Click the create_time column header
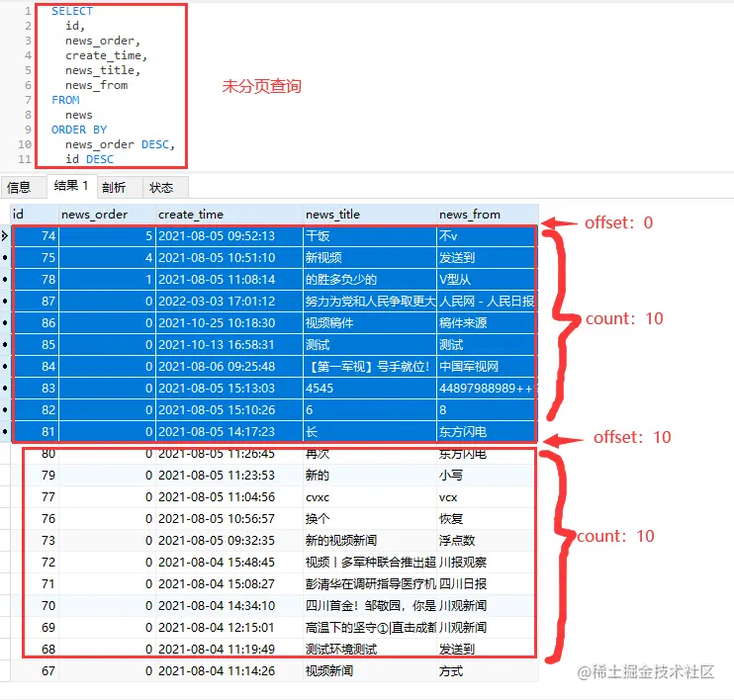Image resolution: width=734 pixels, height=700 pixels. click(229, 215)
